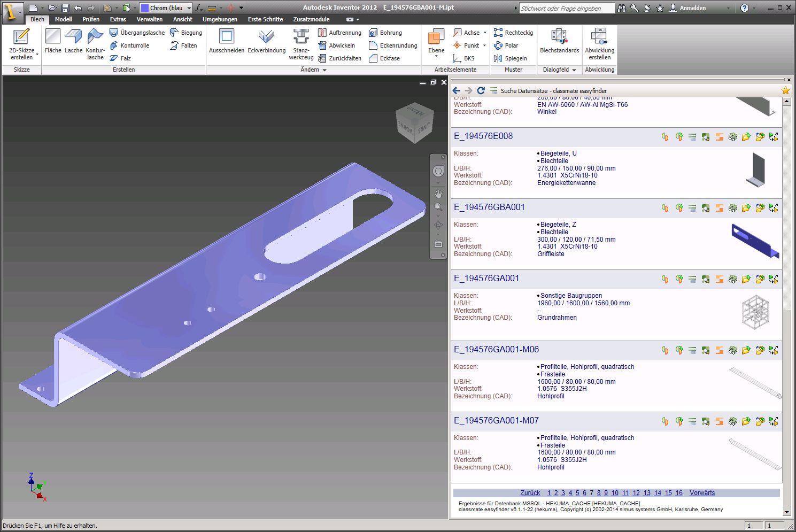Open Blechstandards settings

[x=559, y=41]
